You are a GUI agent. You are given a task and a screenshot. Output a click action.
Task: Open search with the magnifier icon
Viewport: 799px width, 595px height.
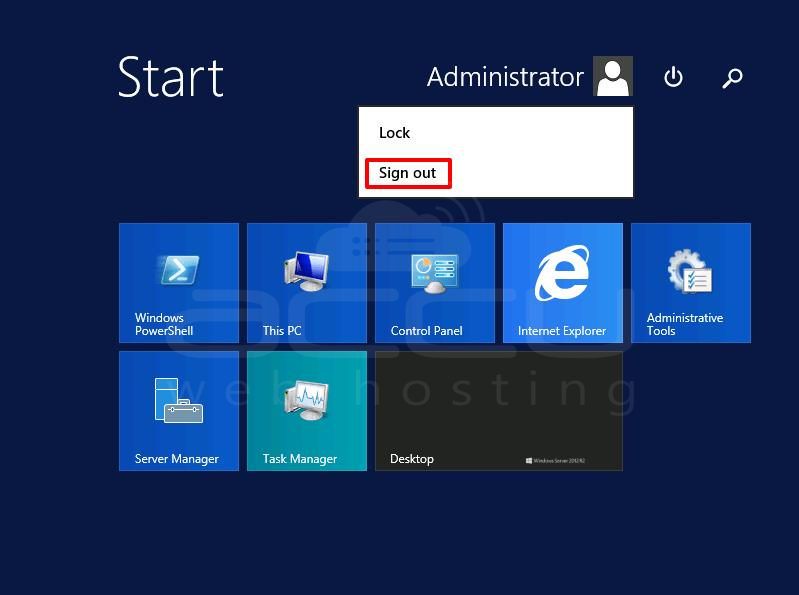tap(732, 78)
